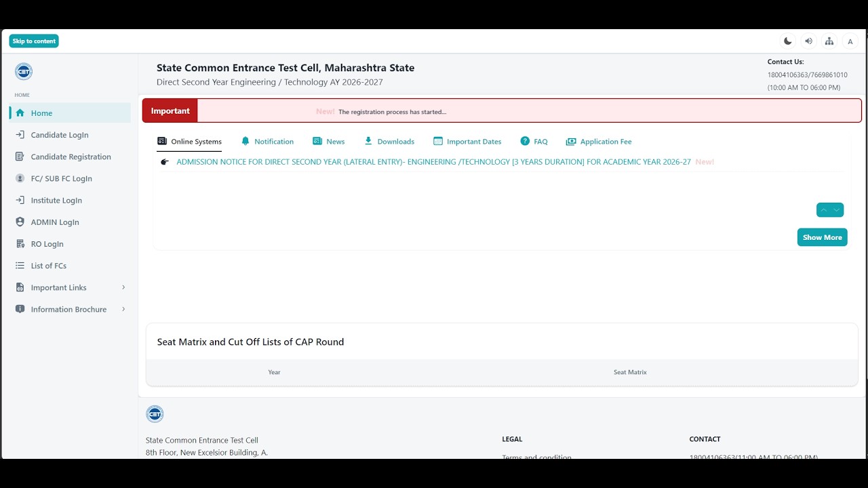The width and height of the screenshot is (868, 488).
Task: Click the News newspaper icon
Action: click(317, 141)
